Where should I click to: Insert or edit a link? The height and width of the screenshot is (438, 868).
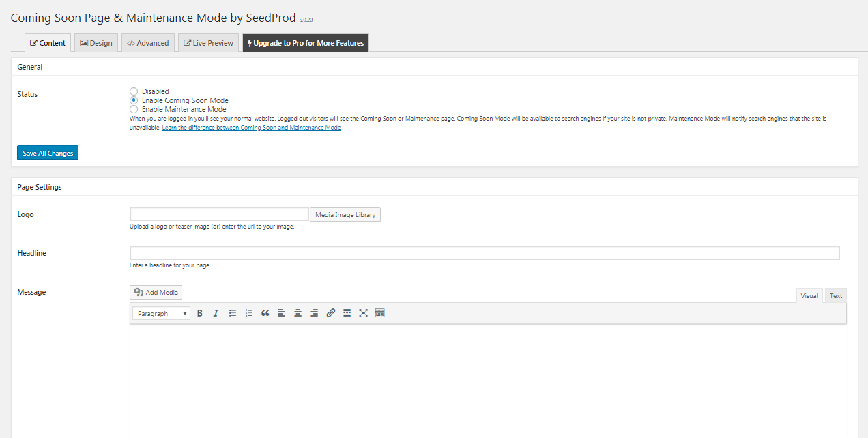[x=331, y=313]
